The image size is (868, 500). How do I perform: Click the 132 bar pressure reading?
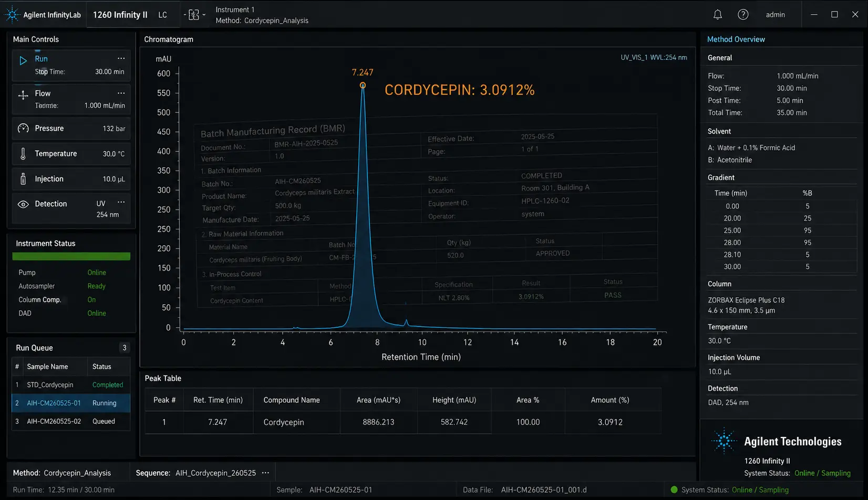point(114,129)
